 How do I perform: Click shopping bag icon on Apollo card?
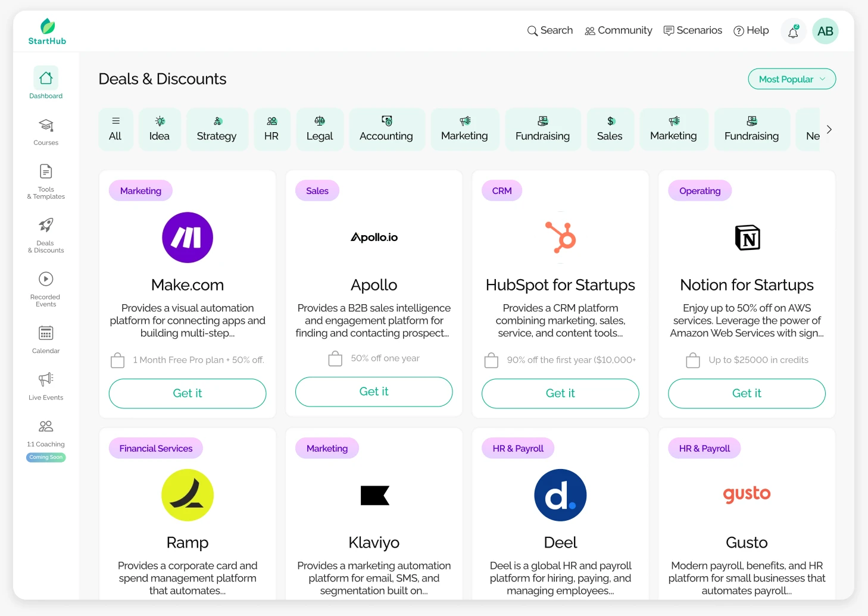pyautogui.click(x=336, y=358)
